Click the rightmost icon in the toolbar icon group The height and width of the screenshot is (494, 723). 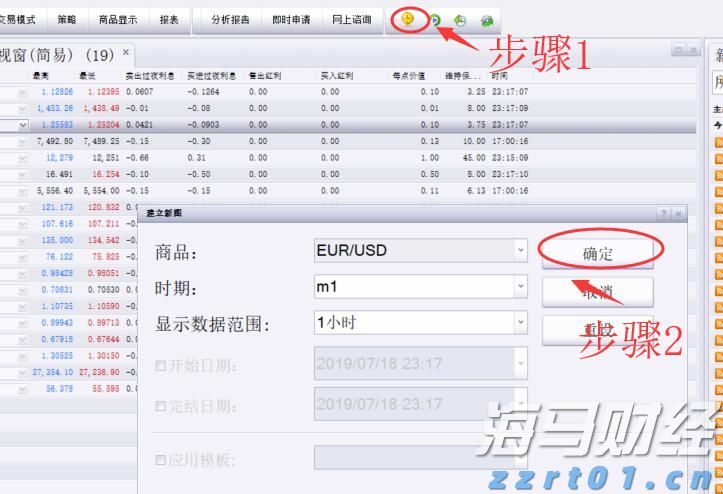[x=487, y=20]
